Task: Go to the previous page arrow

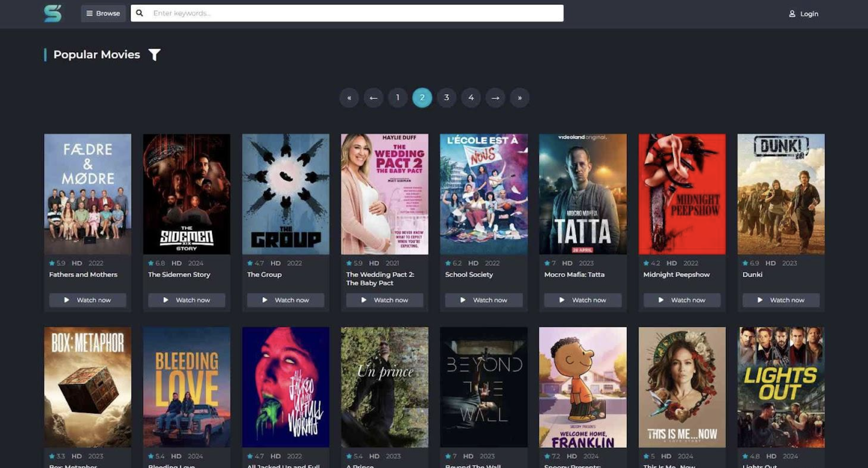Action: click(x=373, y=98)
